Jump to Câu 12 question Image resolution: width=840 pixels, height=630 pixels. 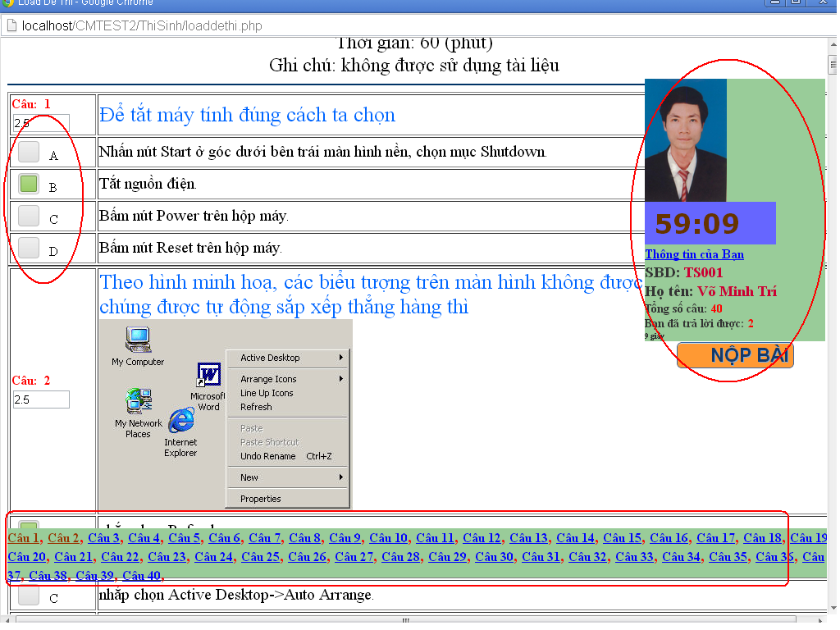click(x=482, y=538)
